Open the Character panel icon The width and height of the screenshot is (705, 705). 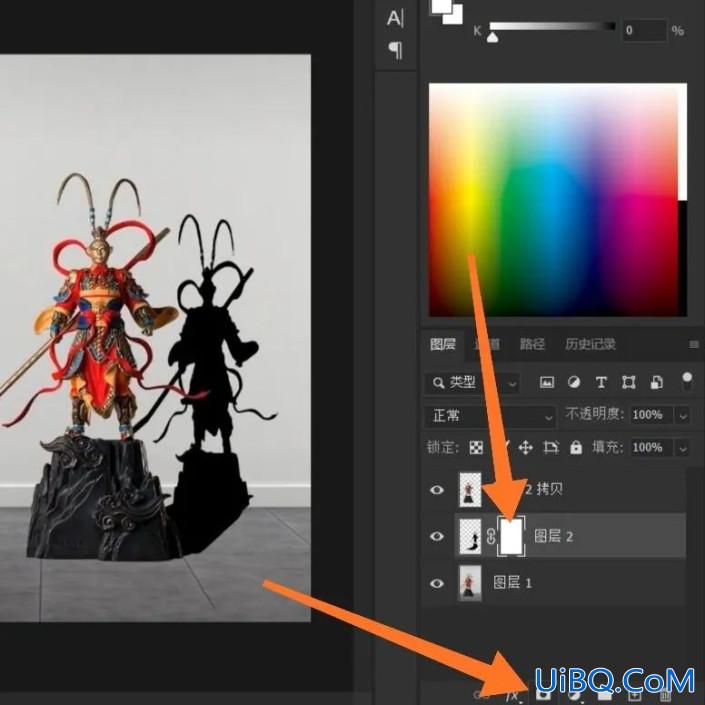click(395, 18)
